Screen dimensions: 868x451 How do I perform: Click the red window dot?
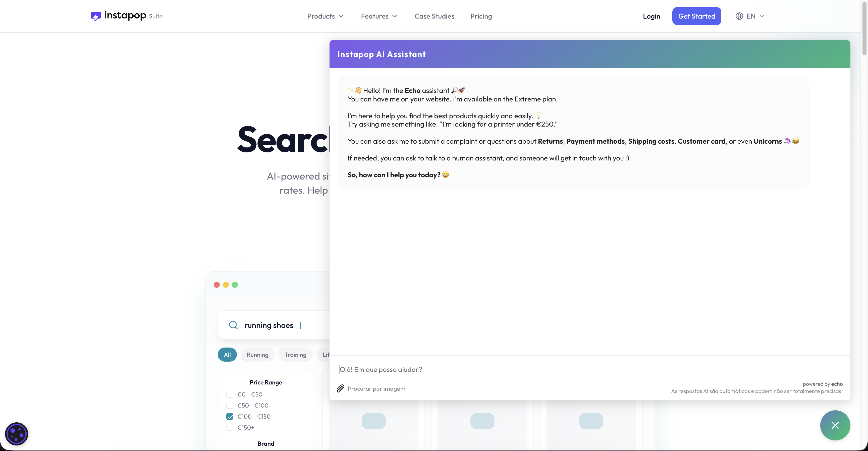click(x=217, y=285)
